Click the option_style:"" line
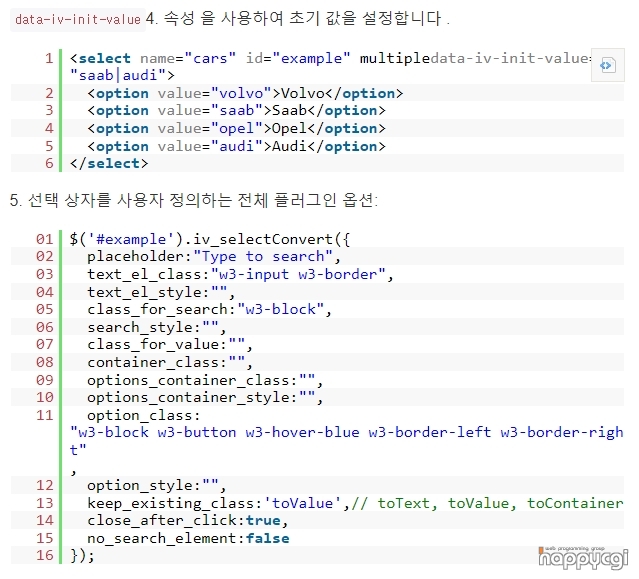This screenshot has width=639, height=579. coord(156,485)
